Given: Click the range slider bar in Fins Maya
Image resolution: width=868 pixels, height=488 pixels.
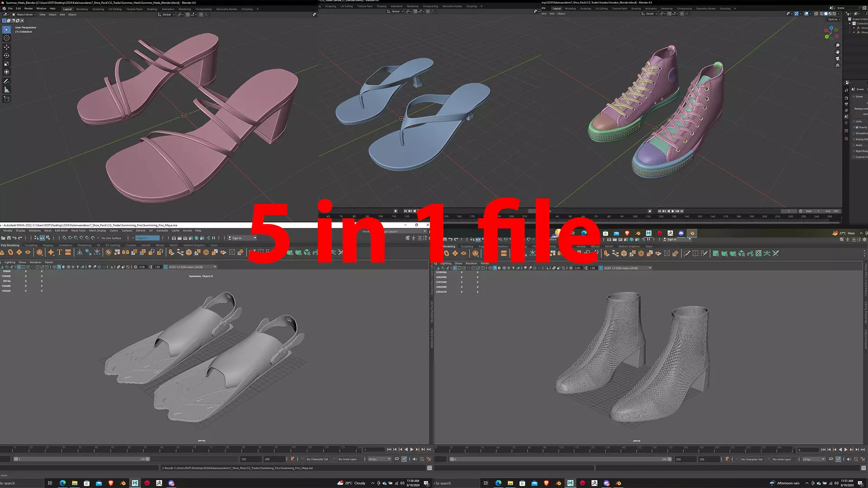Looking at the screenshot, I should (x=81, y=459).
